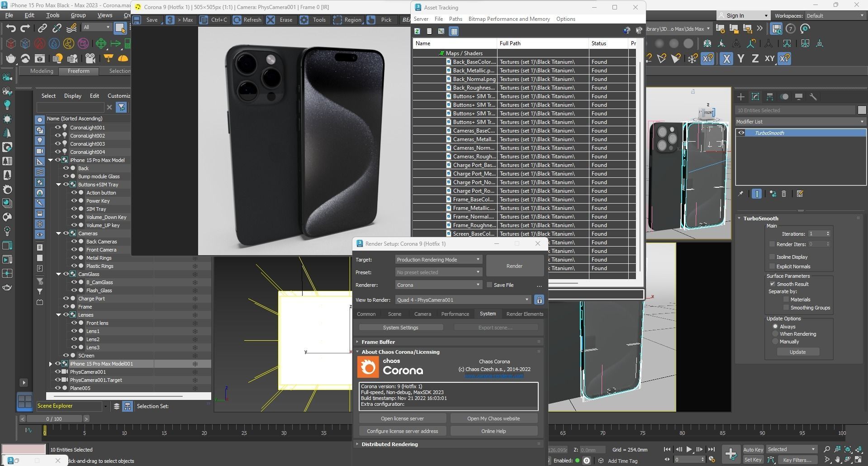868x466 pixels.
Task: Click the Undo arrow icon
Action: 10,28
